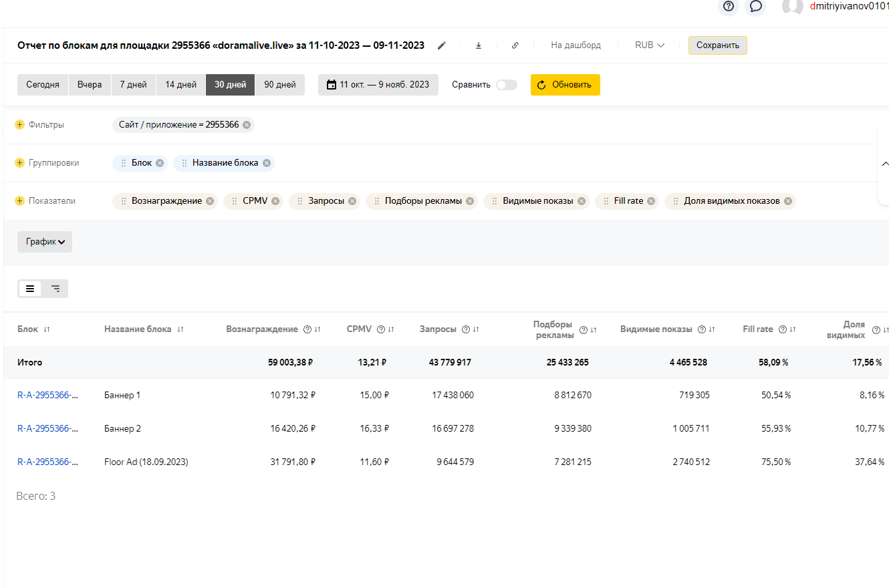
Task: Click the account name dmitriyivanov0101
Action: pyautogui.click(x=849, y=6)
